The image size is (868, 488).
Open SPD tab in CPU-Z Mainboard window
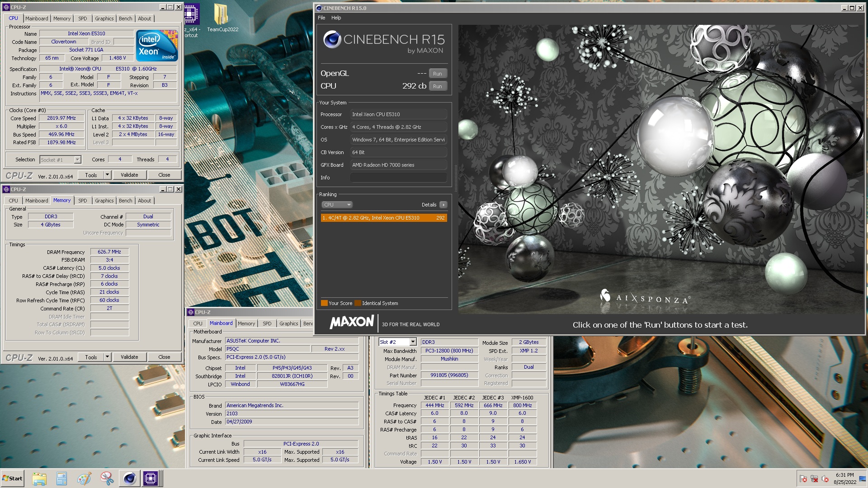267,324
